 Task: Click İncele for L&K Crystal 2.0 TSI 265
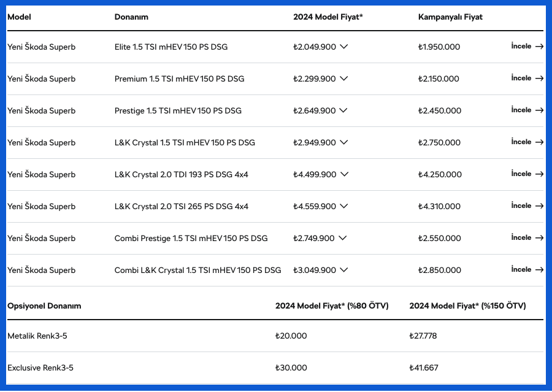pyautogui.click(x=527, y=206)
